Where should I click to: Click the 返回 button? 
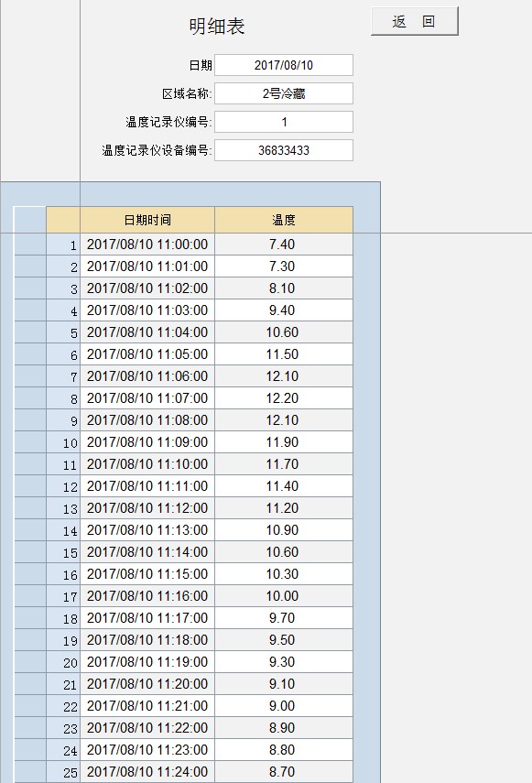click(x=414, y=21)
